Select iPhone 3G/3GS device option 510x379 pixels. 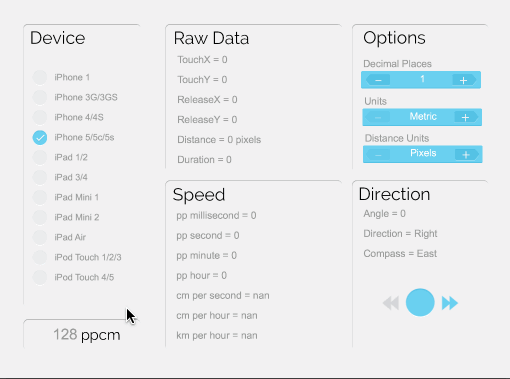point(40,97)
